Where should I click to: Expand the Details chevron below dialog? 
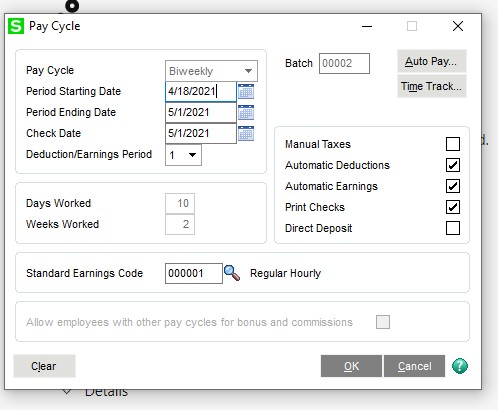coord(67,392)
